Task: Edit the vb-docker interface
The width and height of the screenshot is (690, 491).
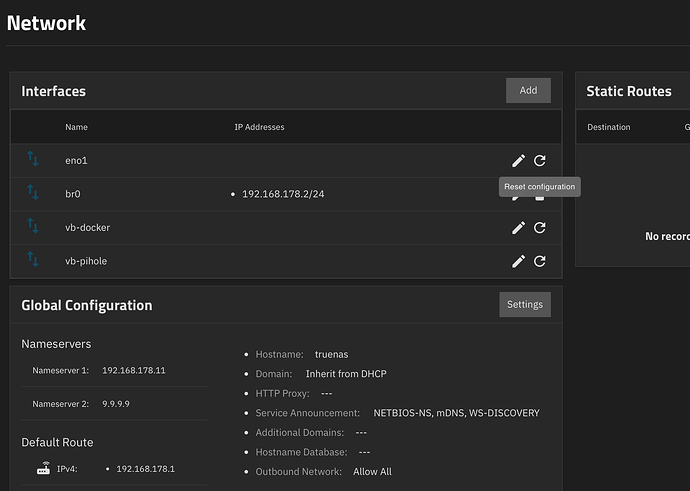Action: 518,227
